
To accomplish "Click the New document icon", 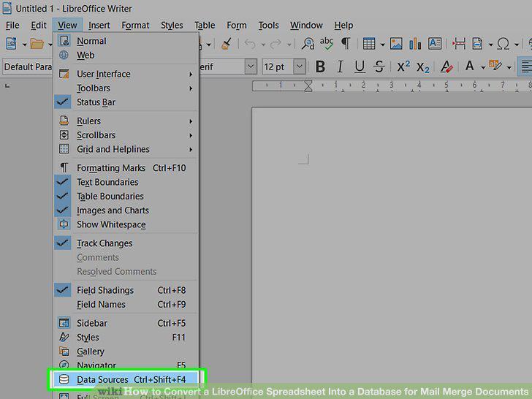I will coord(11,44).
